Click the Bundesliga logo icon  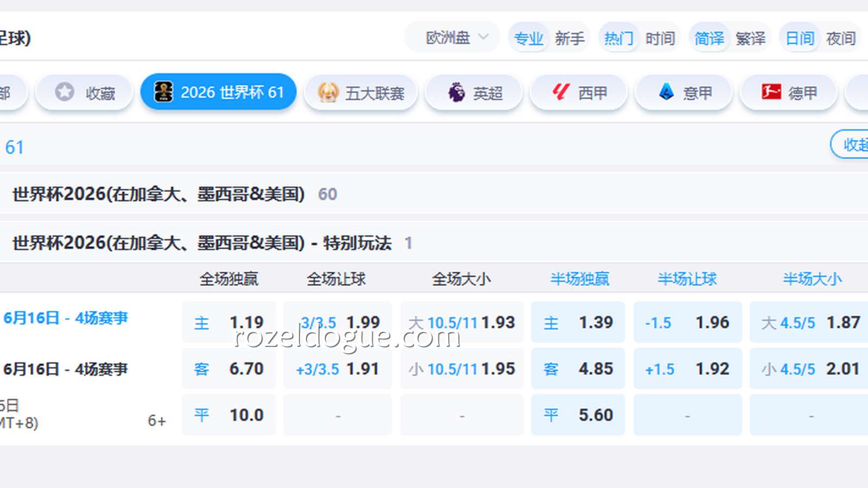(x=771, y=92)
